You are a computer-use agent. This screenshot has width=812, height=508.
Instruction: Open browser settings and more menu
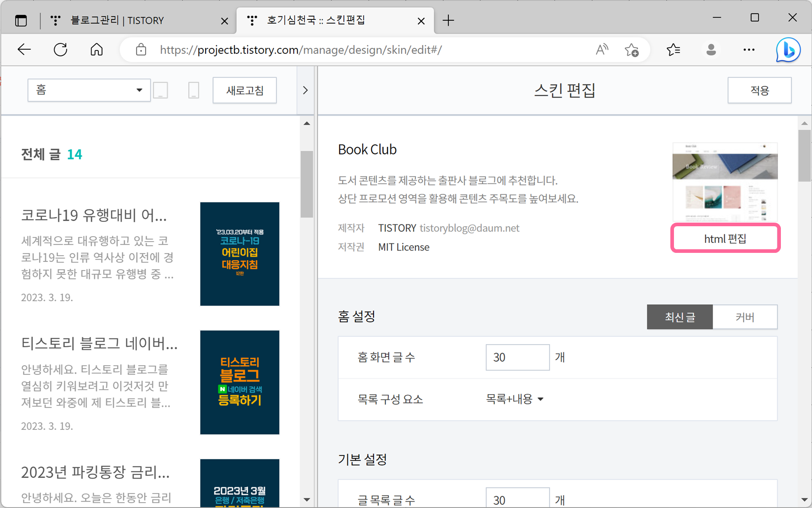click(749, 50)
